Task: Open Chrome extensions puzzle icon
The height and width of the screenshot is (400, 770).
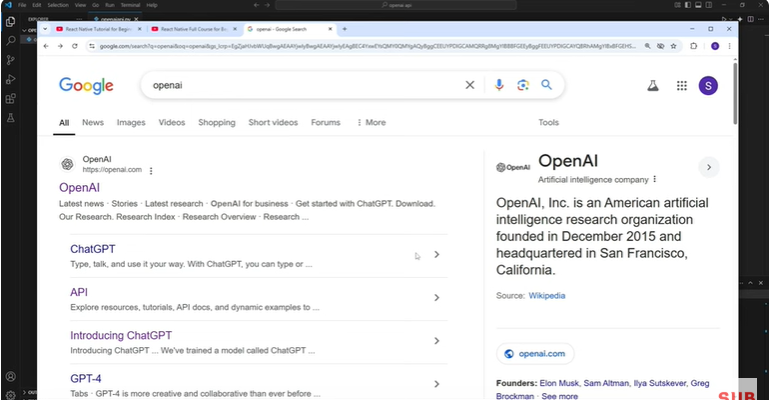Action: [693, 46]
